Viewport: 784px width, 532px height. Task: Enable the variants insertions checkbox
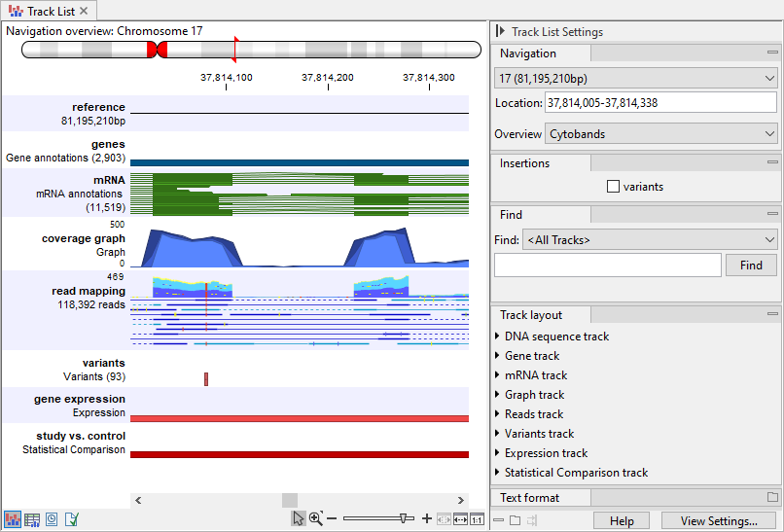pyautogui.click(x=613, y=187)
